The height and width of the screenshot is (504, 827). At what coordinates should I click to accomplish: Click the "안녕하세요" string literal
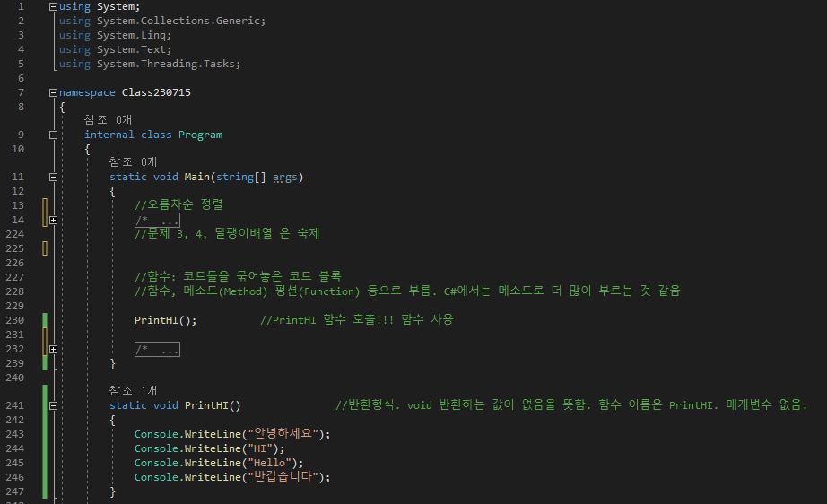tap(283, 433)
